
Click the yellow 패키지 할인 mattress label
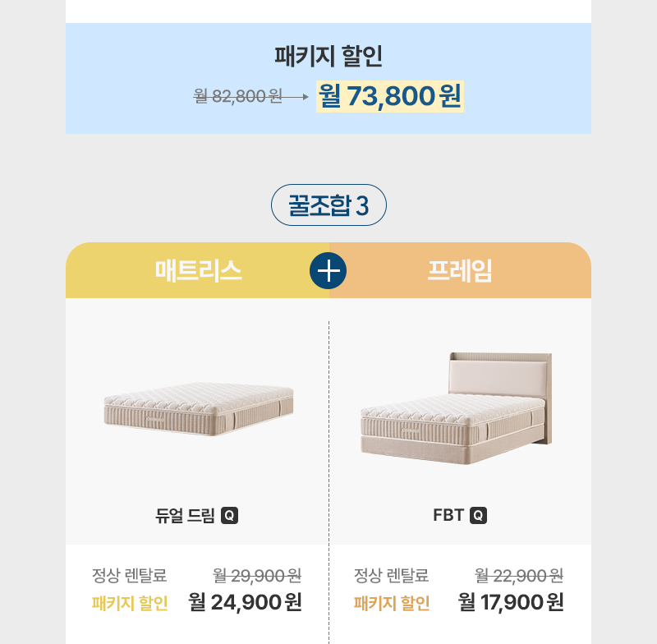[130, 604]
